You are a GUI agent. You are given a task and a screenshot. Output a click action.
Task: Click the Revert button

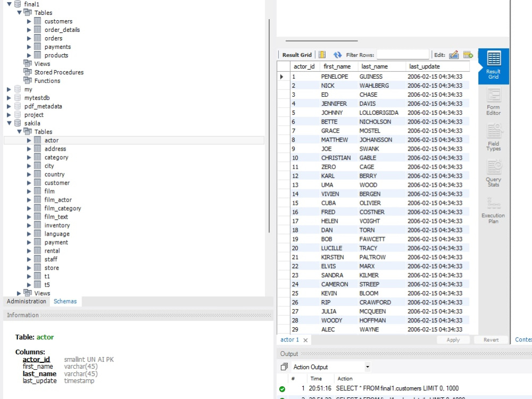pos(491,339)
